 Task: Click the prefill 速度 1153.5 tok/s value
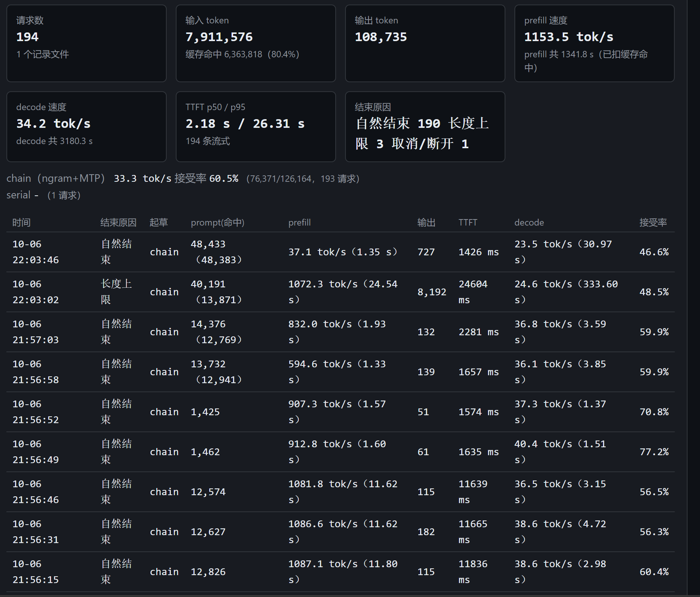pos(569,37)
